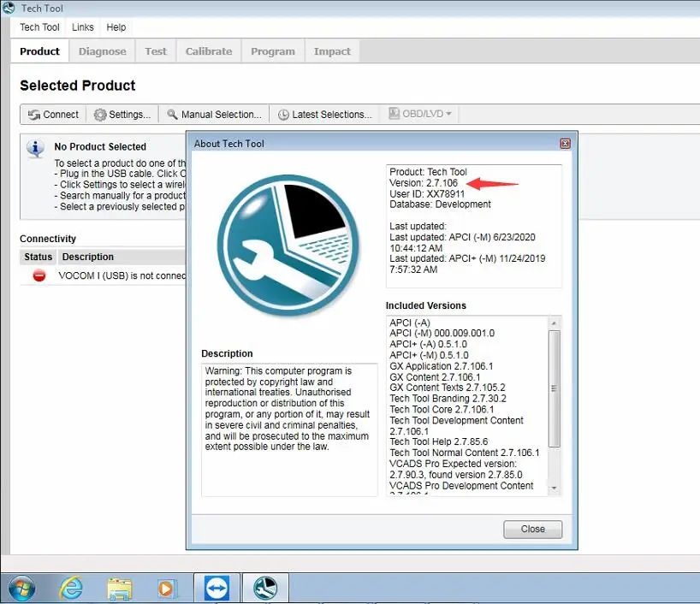Click the Description column header in Connectivity
Viewport: 700px width, 604px height.
tap(122, 257)
